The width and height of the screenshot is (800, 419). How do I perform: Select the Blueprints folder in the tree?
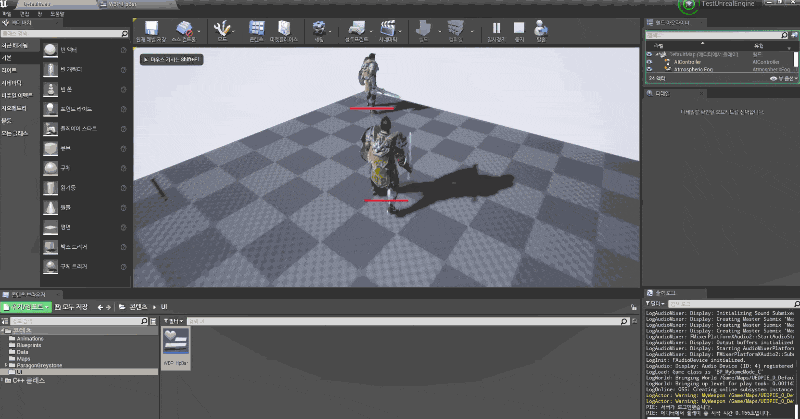pos(29,345)
